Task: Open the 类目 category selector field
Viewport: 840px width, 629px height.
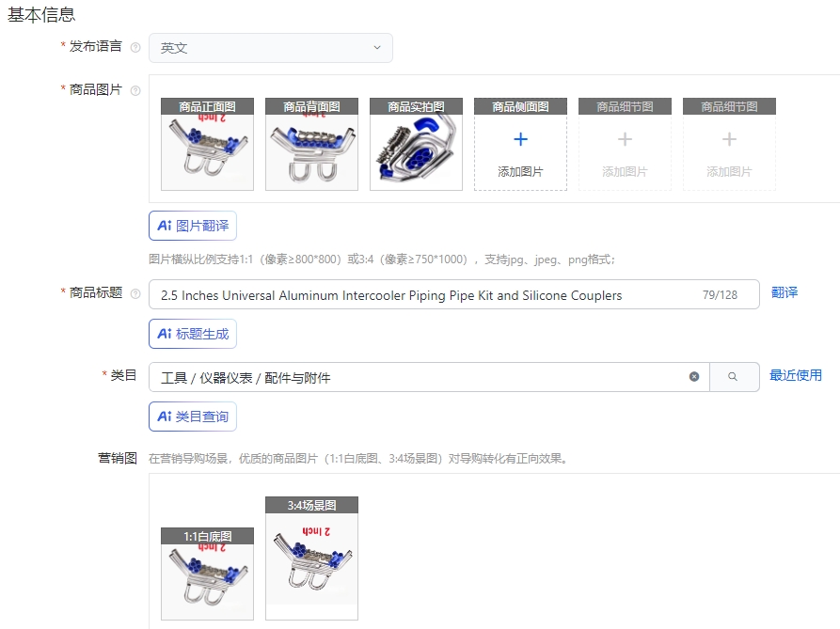Action: (429, 377)
